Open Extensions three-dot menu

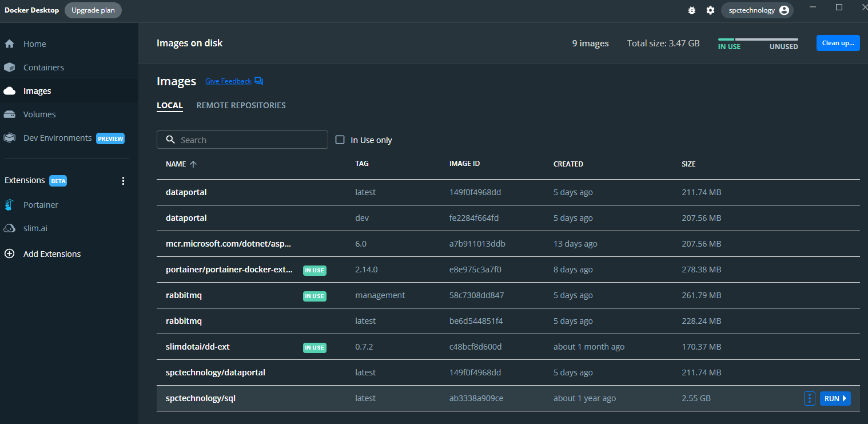click(x=123, y=181)
